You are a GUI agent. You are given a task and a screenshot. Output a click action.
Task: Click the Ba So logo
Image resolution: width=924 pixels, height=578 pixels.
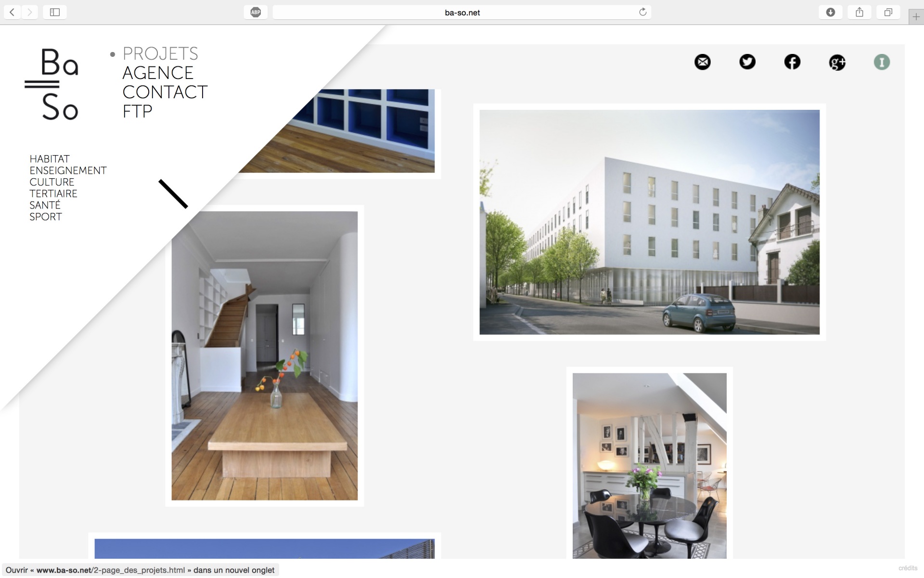[x=52, y=83]
